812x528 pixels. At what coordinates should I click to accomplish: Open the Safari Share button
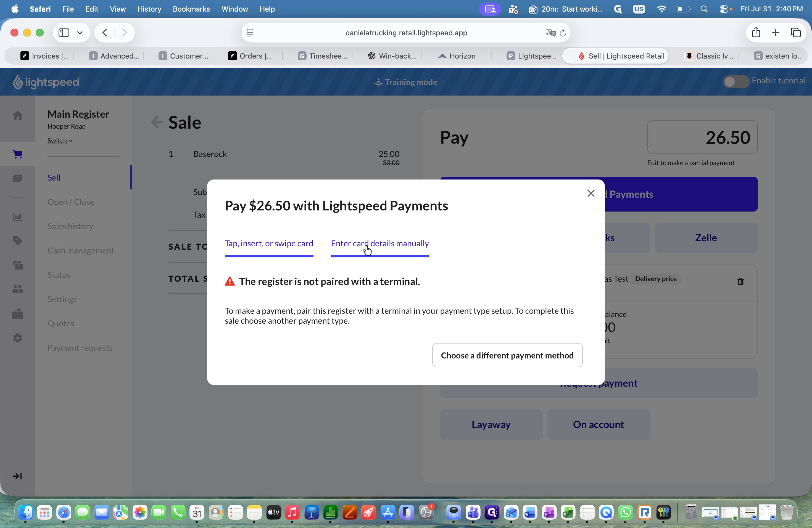click(756, 32)
